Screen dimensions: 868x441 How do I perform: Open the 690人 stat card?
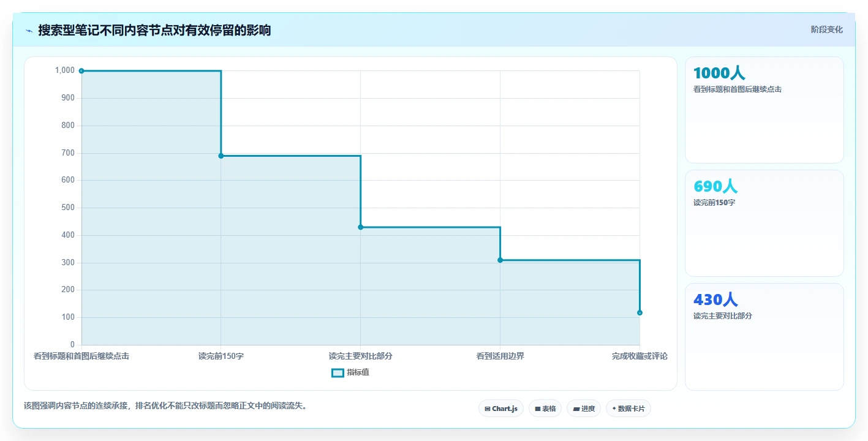(x=764, y=223)
